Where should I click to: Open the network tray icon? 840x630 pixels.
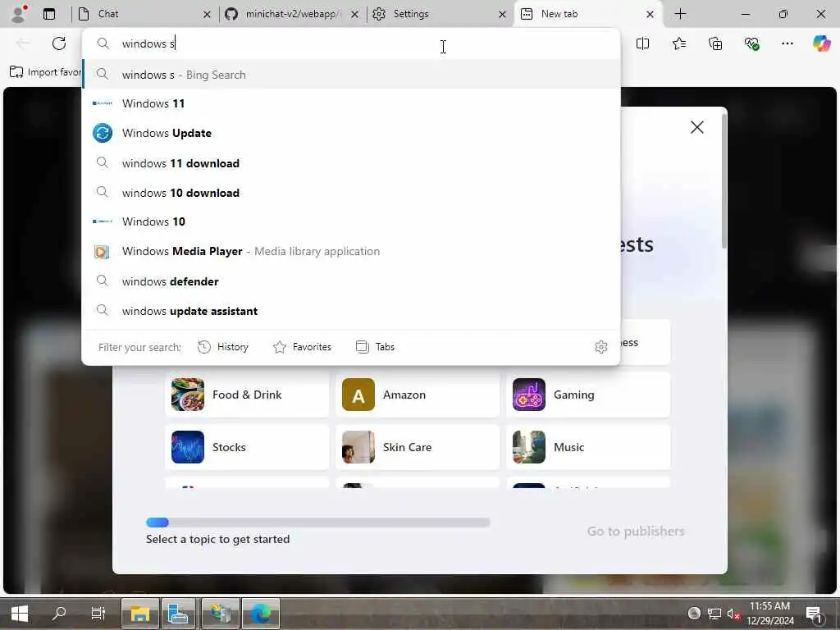714,614
